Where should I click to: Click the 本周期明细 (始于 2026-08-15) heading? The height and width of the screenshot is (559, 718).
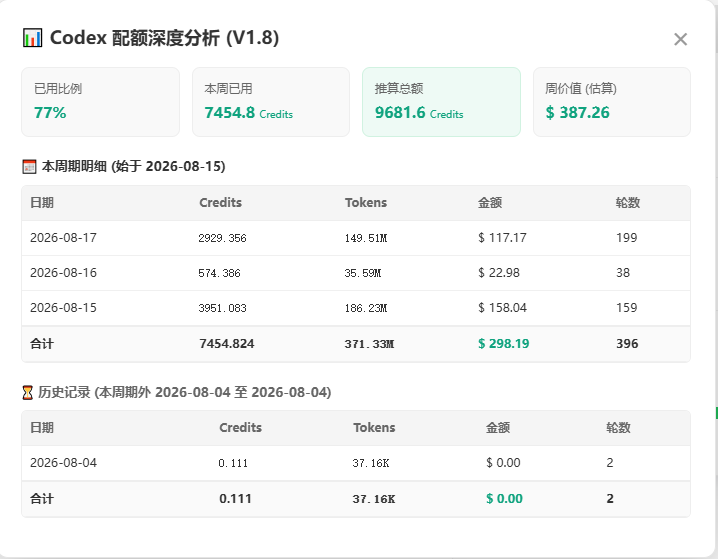pos(134,166)
